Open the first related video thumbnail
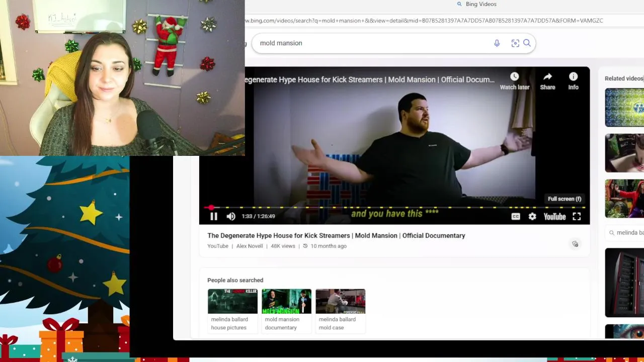Viewport: 644px width, 362px height. click(x=624, y=108)
